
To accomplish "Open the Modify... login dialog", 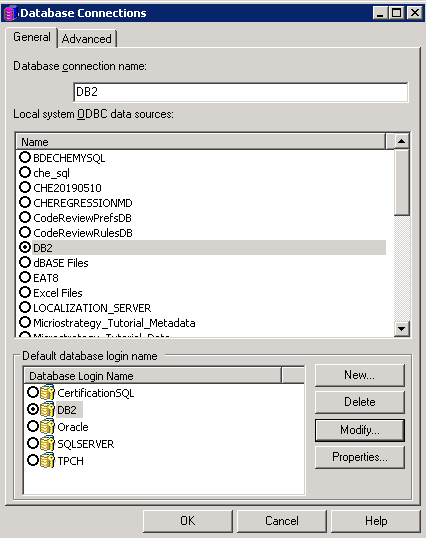I will click(x=359, y=430).
